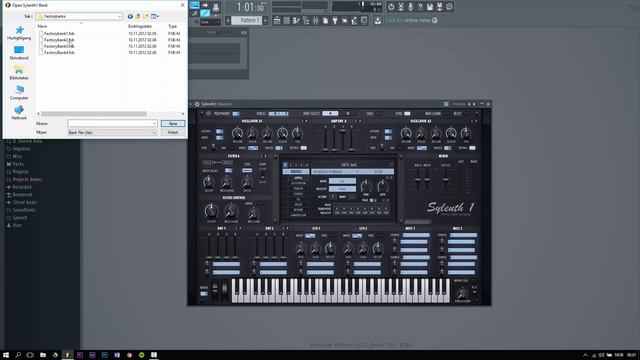Click the save floppy icon in FL toolbar
The height and width of the screenshot is (360, 640).
(x=430, y=7)
